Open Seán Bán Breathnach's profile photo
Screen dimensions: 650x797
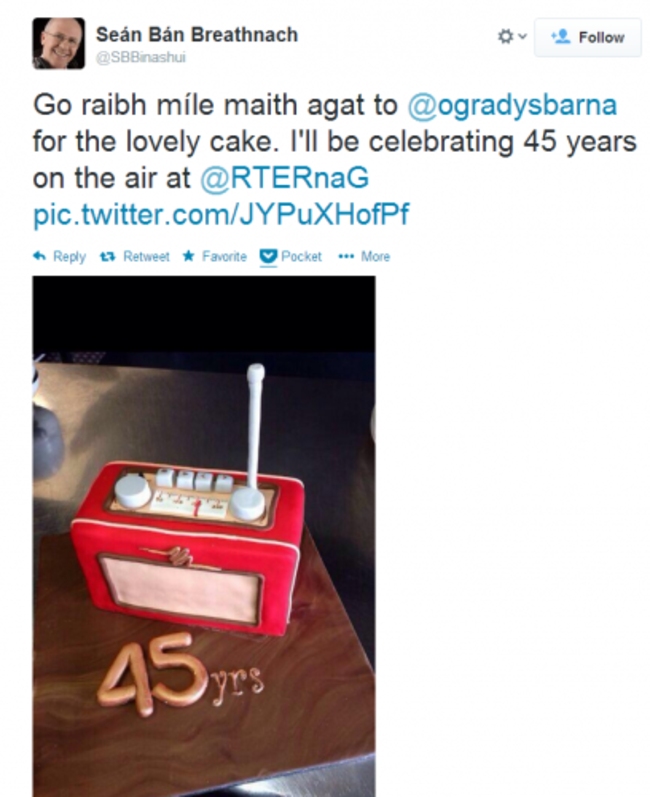pos(59,43)
